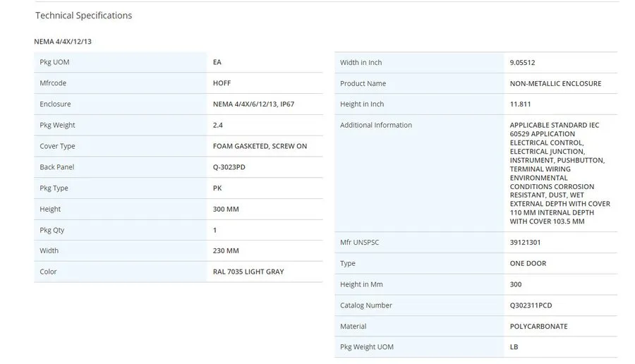Select the LB weight unit value
Viewport: 635px width, 364px height.
point(514,346)
